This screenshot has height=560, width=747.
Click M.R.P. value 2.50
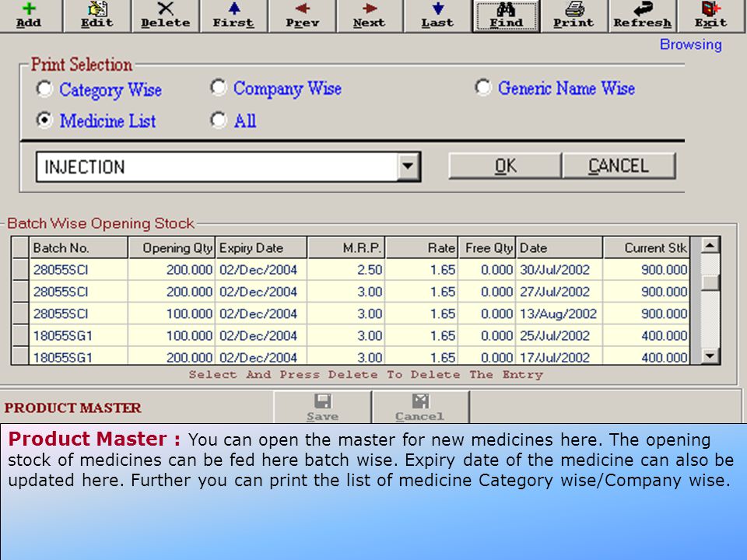click(346, 270)
